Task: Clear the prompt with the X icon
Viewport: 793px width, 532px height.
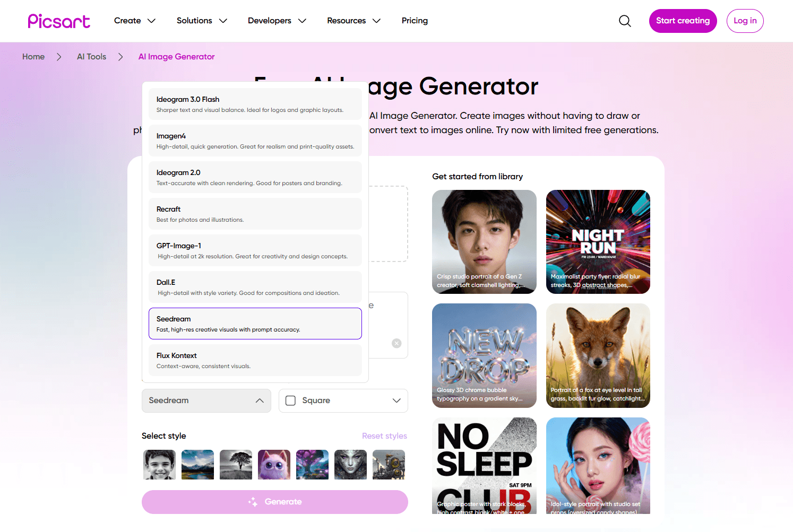Action: point(397,343)
